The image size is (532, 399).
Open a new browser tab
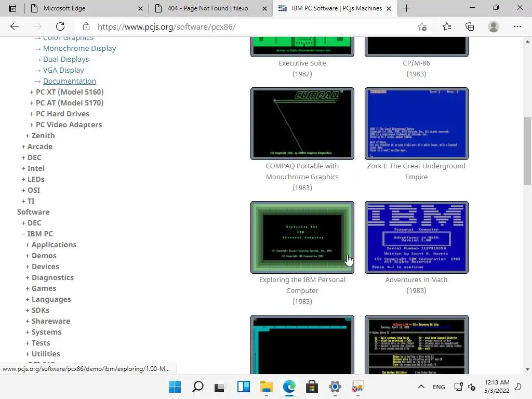[x=406, y=8]
